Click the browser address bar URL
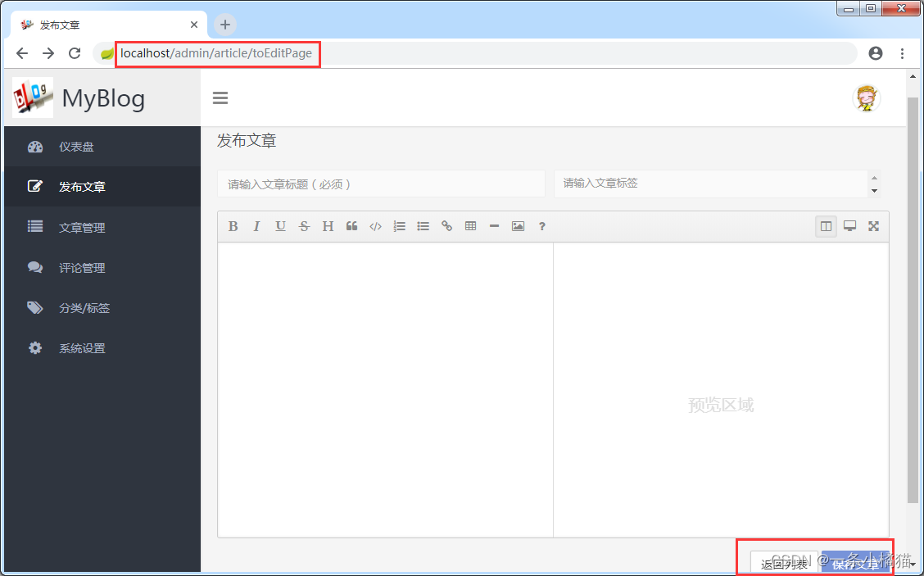This screenshot has height=576, width=924. tap(216, 53)
